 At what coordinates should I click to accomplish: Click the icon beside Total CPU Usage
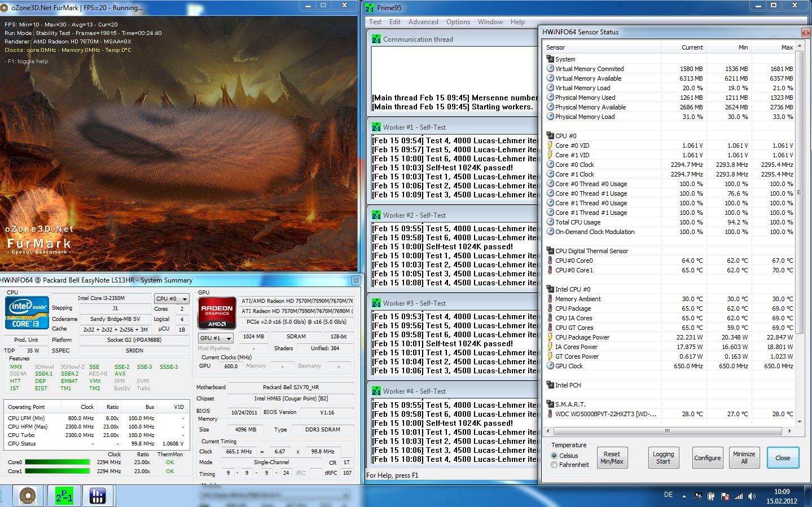pos(550,222)
